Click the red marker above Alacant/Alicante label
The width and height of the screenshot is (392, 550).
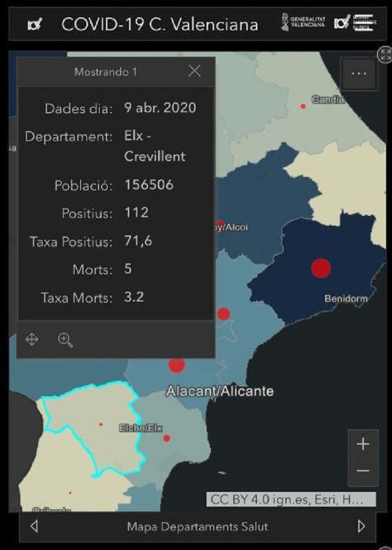point(177,365)
